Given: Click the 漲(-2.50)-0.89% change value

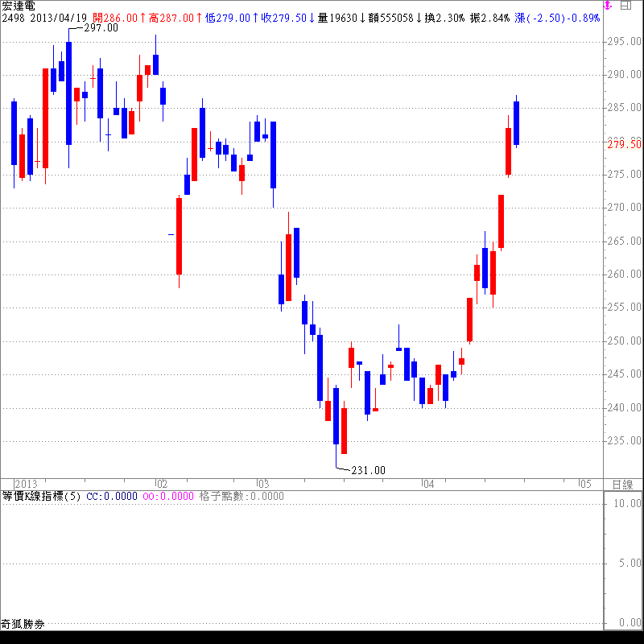Looking at the screenshot, I should tap(557, 17).
